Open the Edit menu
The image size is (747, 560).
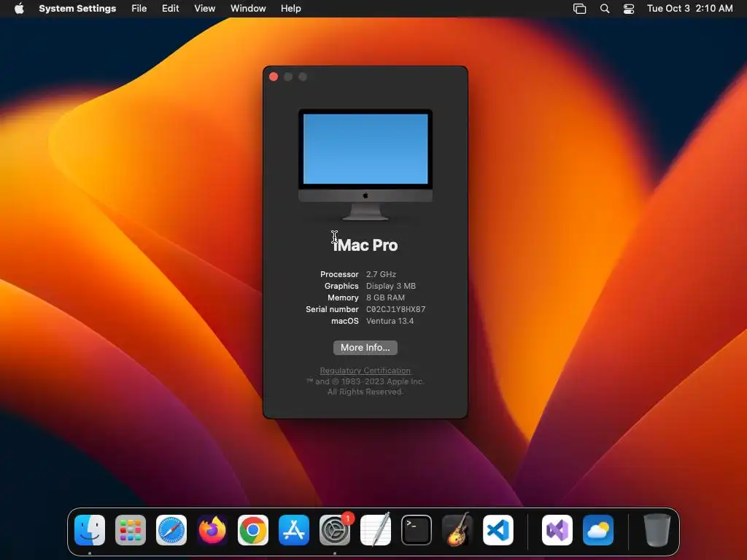(170, 9)
